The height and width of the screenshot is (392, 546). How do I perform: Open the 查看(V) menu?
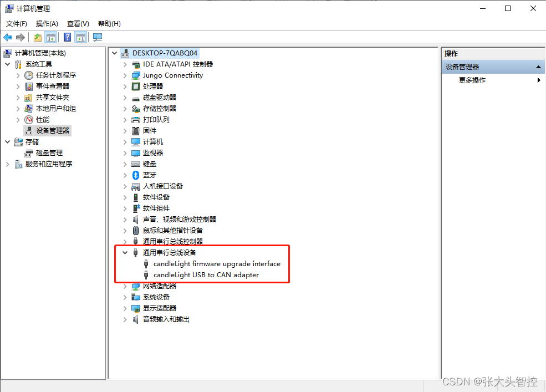(x=78, y=24)
